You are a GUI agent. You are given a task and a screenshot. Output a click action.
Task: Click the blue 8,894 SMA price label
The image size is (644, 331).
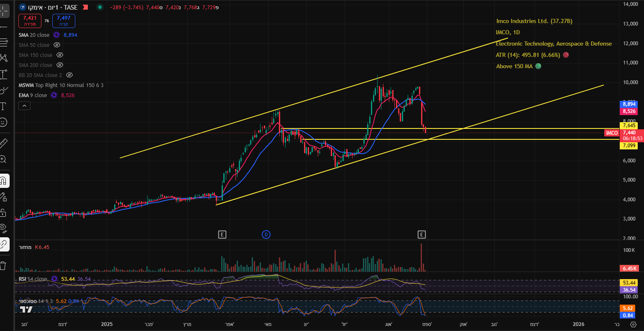[x=629, y=104]
